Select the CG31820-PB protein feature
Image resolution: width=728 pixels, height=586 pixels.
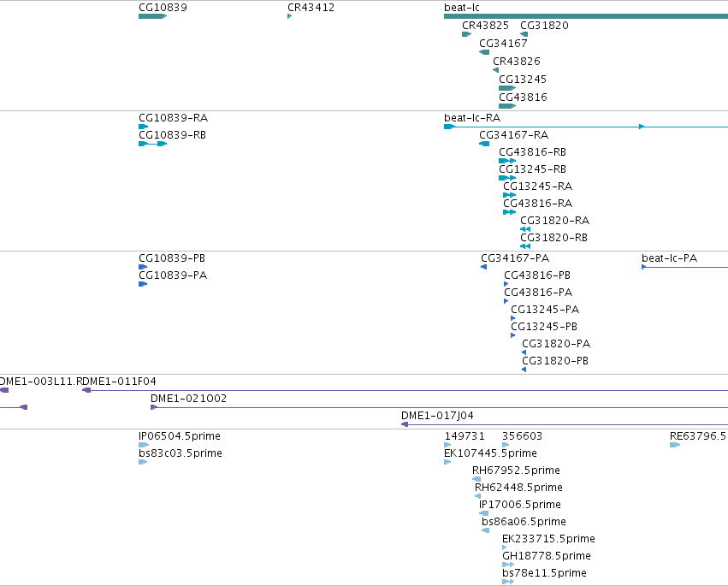[524, 370]
